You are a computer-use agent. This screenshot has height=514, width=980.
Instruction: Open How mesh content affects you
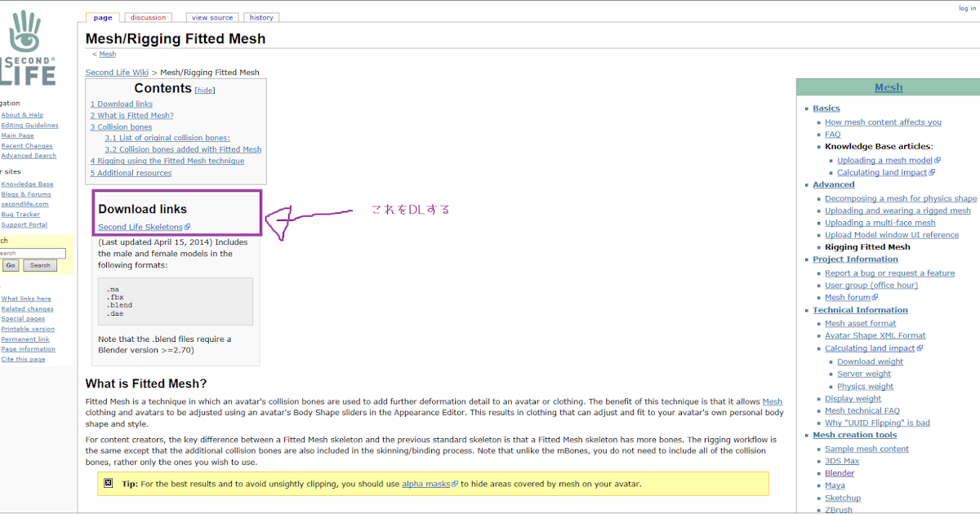click(883, 122)
